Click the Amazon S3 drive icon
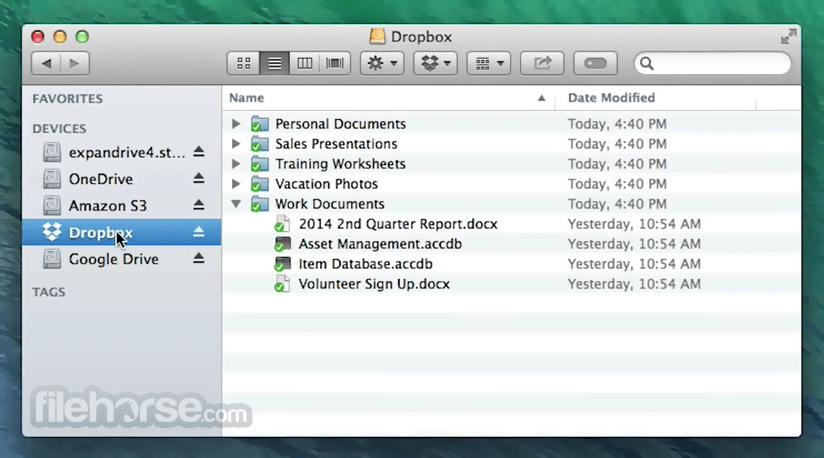Screen dimensions: 824x458 point(52,205)
